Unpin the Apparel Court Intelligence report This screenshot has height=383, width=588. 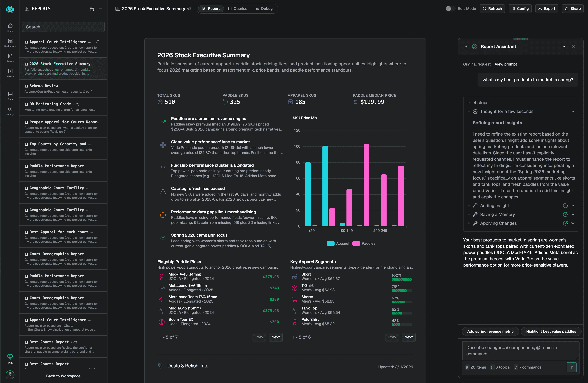pos(98,42)
